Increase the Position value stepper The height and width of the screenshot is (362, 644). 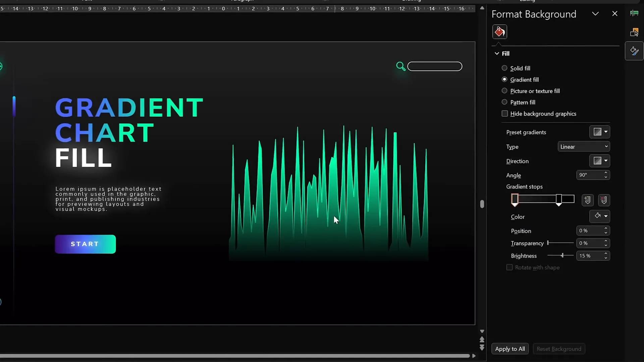coord(606,229)
